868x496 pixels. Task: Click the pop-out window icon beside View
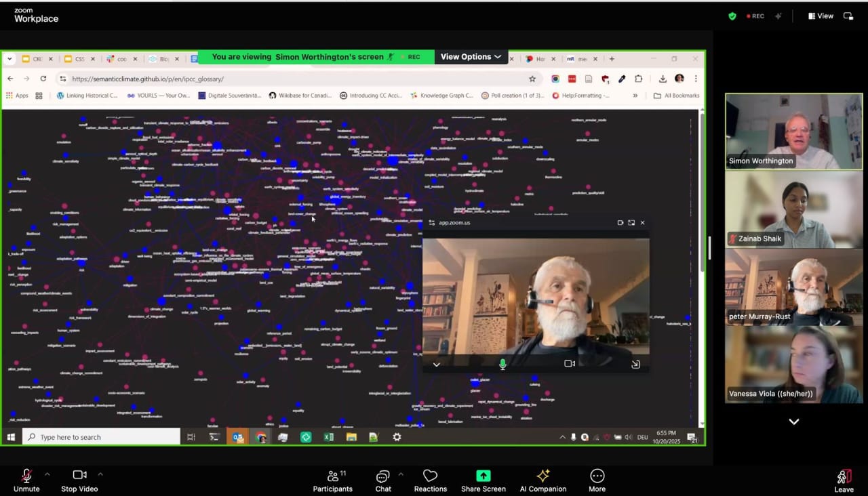point(848,16)
